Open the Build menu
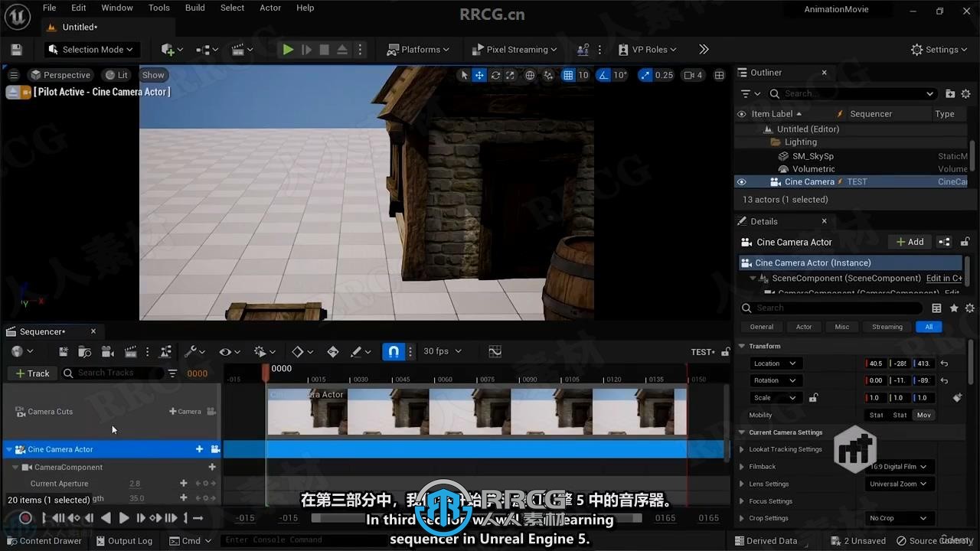 [x=195, y=8]
